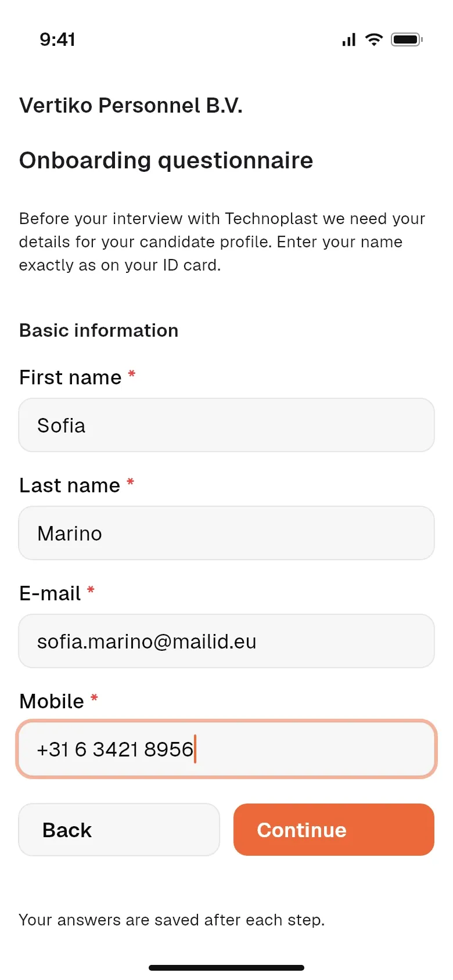The width and height of the screenshot is (453, 980).
Task: Go back with the Back button
Action: click(119, 830)
